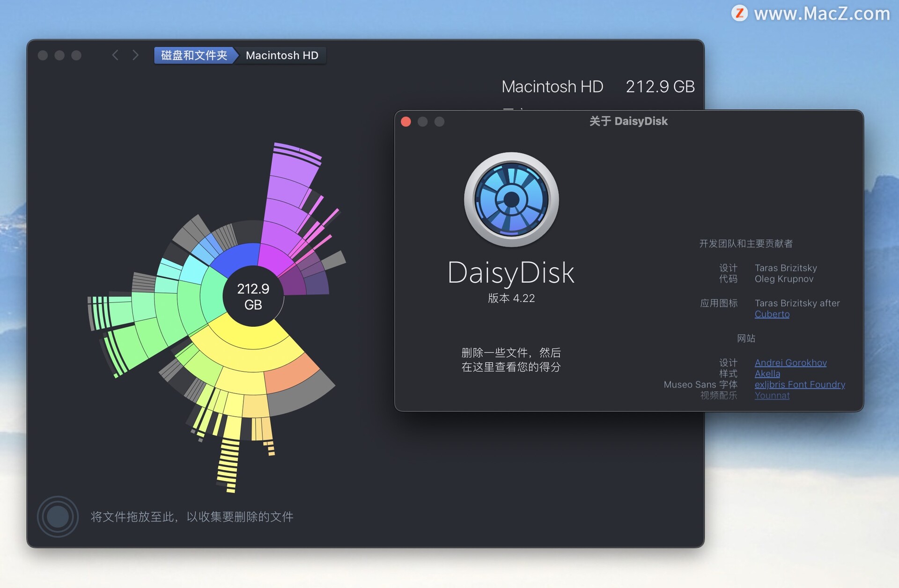899x588 pixels.
Task: Click the 视频配乐 label
Action: [x=719, y=395]
